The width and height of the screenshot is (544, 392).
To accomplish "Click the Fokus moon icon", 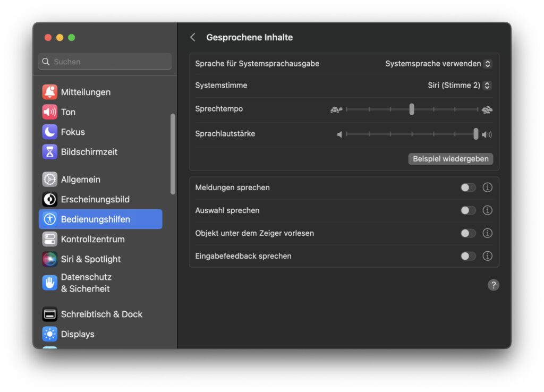I will click(49, 132).
